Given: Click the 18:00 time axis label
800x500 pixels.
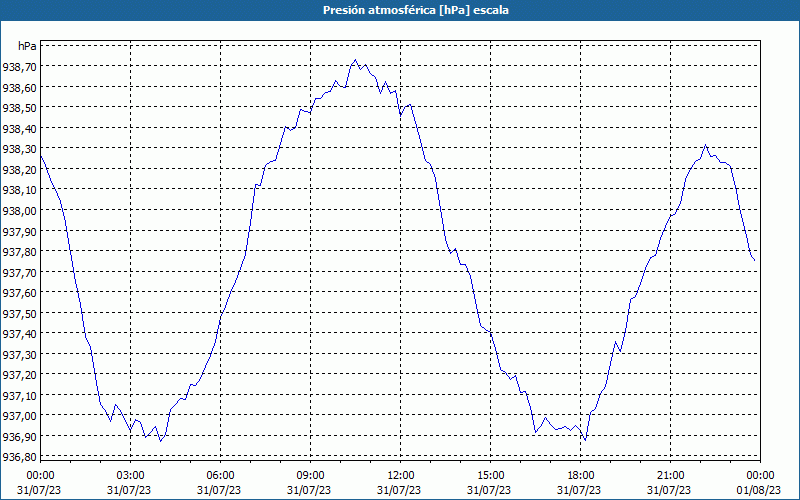Looking at the screenshot, I should click(x=580, y=476).
